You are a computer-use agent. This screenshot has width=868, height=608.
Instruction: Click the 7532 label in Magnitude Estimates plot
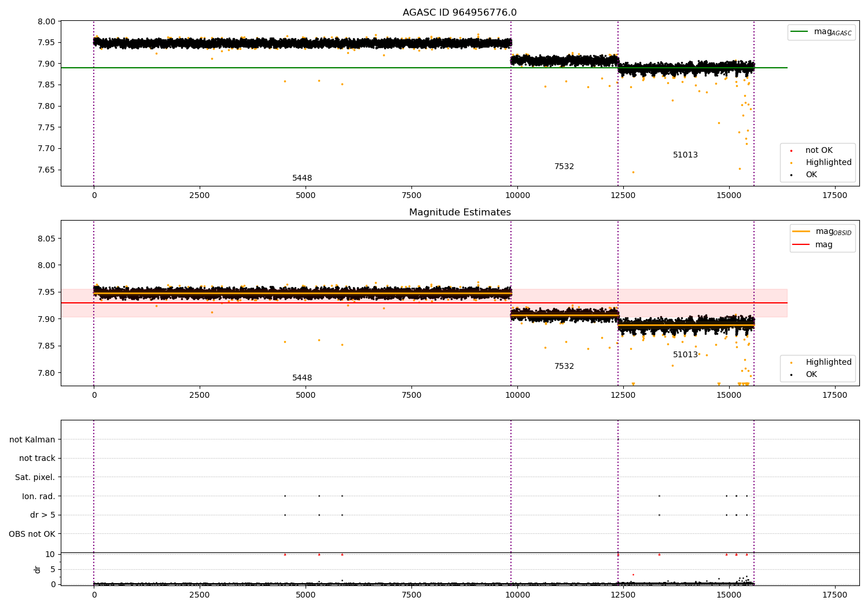[x=564, y=366]
